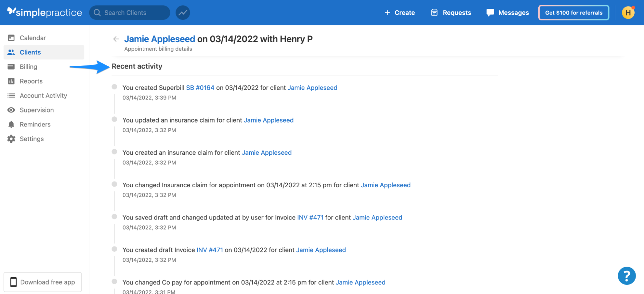This screenshot has height=294, width=644.
Task: Open Reminders via the bell icon
Action: pos(35,124)
